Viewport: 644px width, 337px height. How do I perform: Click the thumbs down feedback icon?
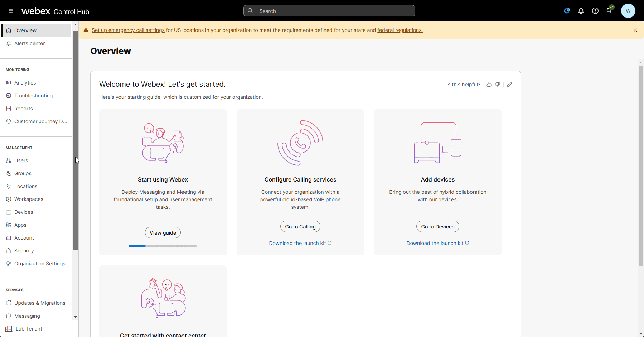[x=498, y=85]
